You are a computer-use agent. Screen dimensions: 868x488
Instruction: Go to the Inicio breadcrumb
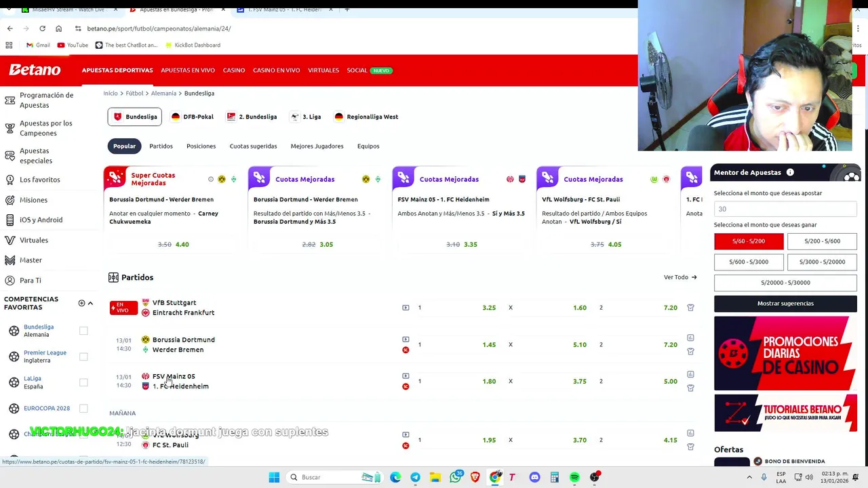pos(111,93)
